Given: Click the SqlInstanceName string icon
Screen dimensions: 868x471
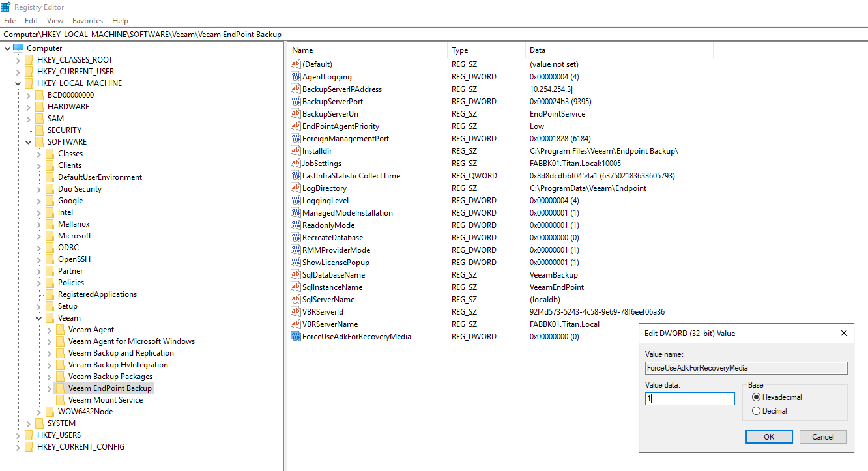Looking at the screenshot, I should [x=295, y=287].
